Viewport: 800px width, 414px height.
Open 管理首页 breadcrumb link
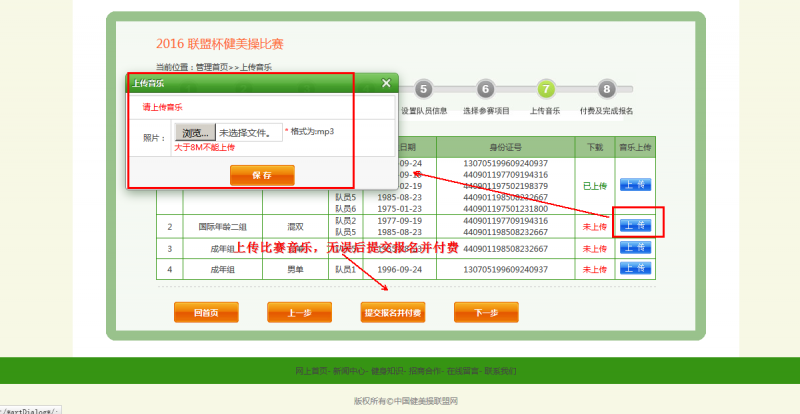pyautogui.click(x=212, y=67)
